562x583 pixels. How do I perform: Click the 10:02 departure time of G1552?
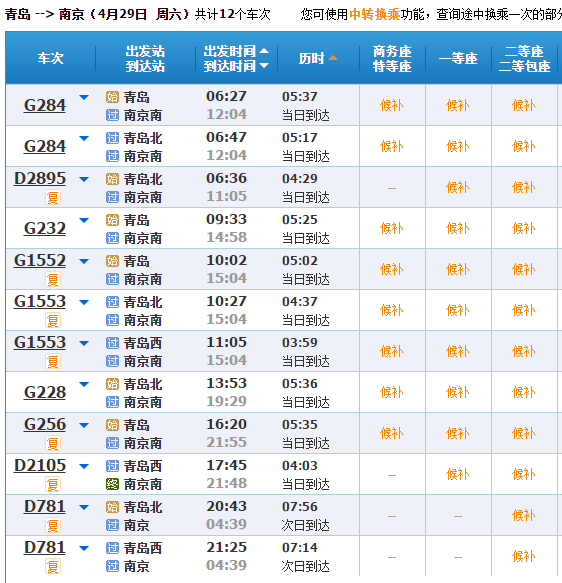coord(226,260)
